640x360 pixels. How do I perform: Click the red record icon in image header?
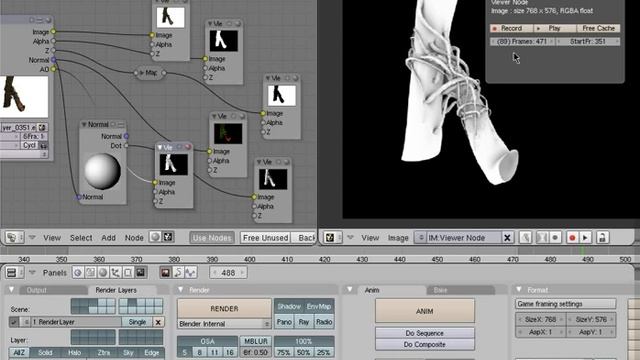point(572,238)
